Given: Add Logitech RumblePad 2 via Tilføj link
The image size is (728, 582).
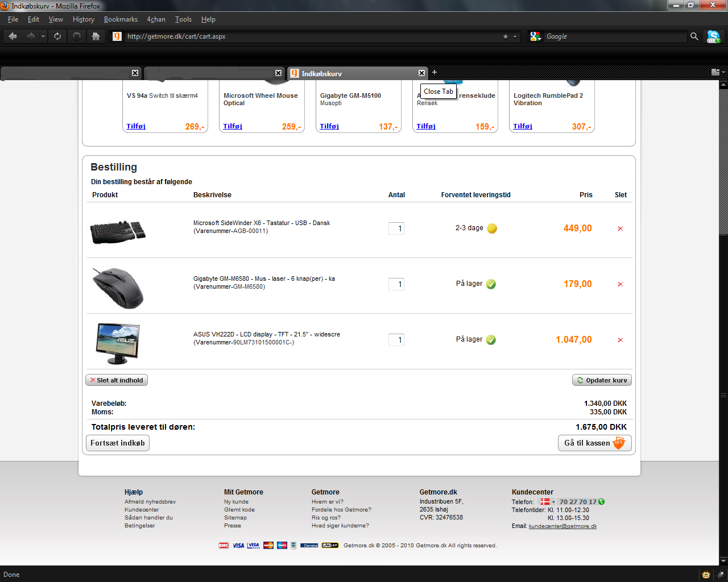Looking at the screenshot, I should (523, 126).
